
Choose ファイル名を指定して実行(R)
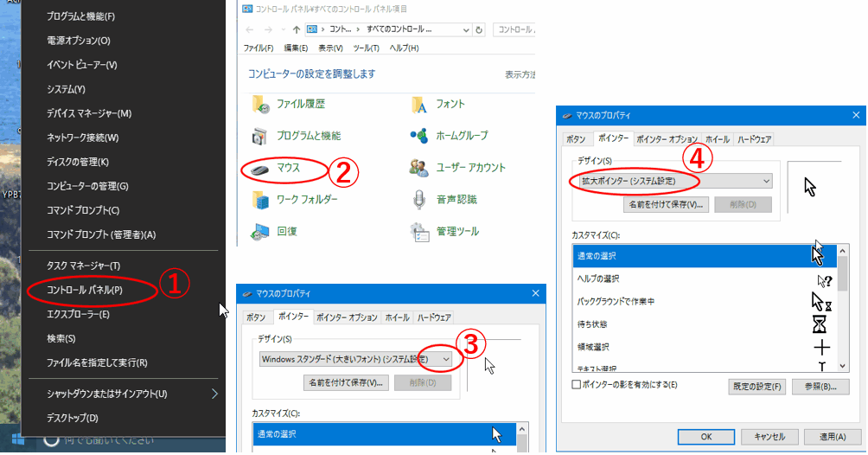(97, 362)
